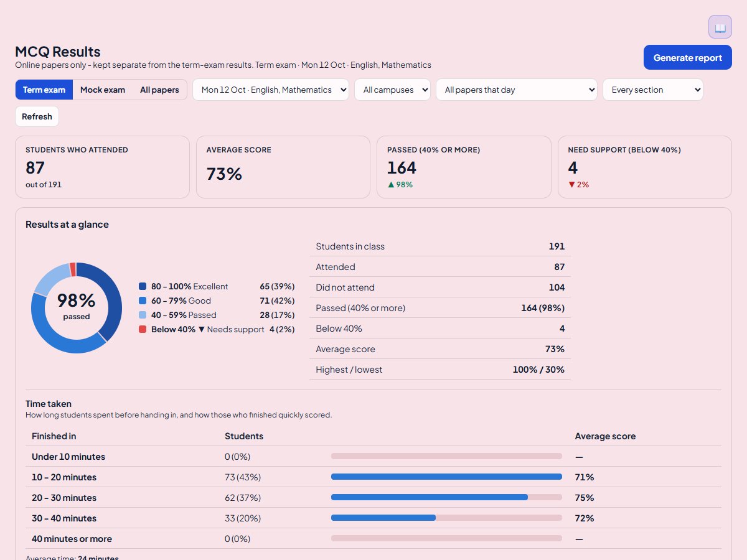Select the Passed (40% or more) card
This screenshot has height=560, width=747.
(464, 167)
